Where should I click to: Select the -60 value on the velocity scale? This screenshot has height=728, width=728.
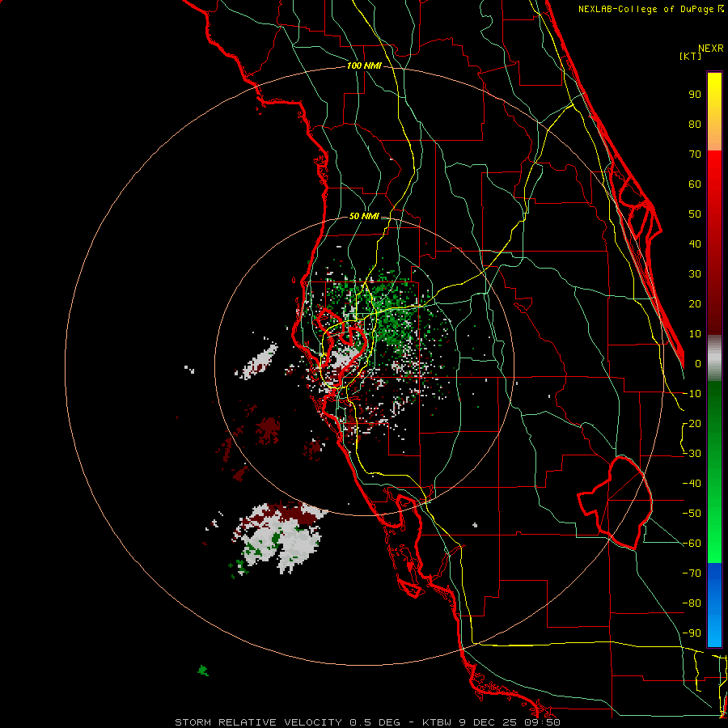click(x=692, y=544)
